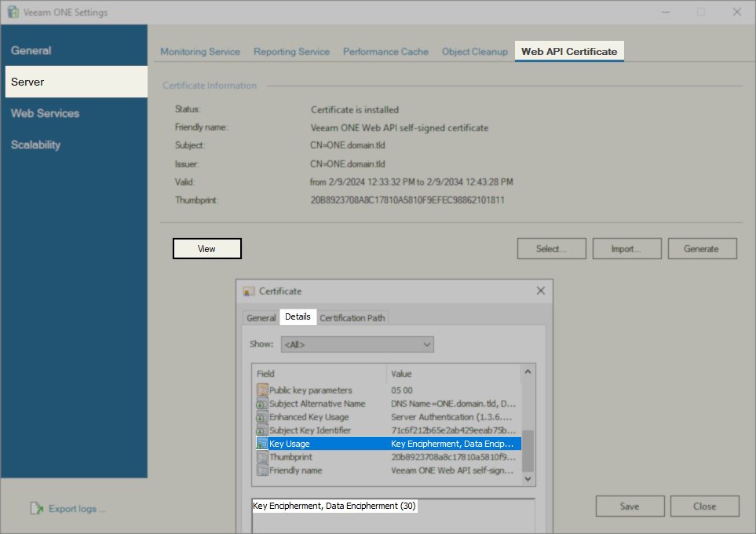Screen dimensions: 756x534
Task: Click the Field column header
Action: pyautogui.click(x=320, y=373)
